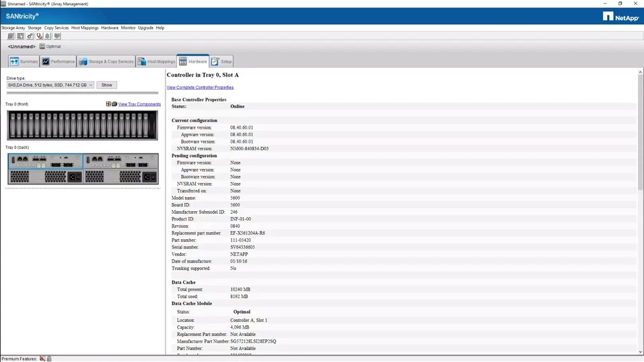This screenshot has width=644, height=362.
Task: Click the Premium Features disabled icon in status bar
Action: click(42, 359)
